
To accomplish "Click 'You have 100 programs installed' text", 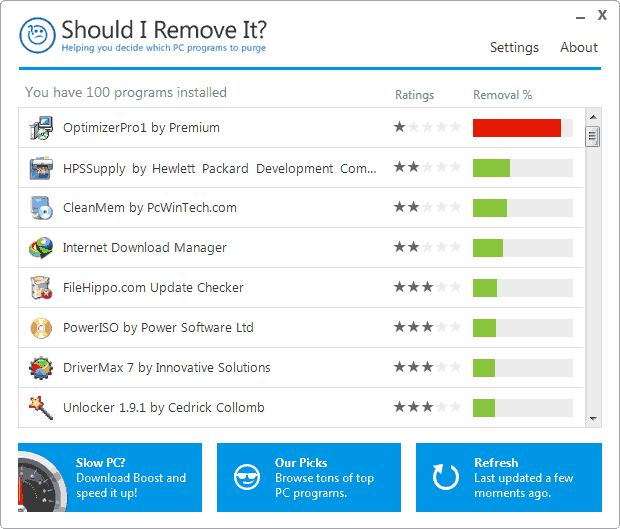I will point(126,93).
